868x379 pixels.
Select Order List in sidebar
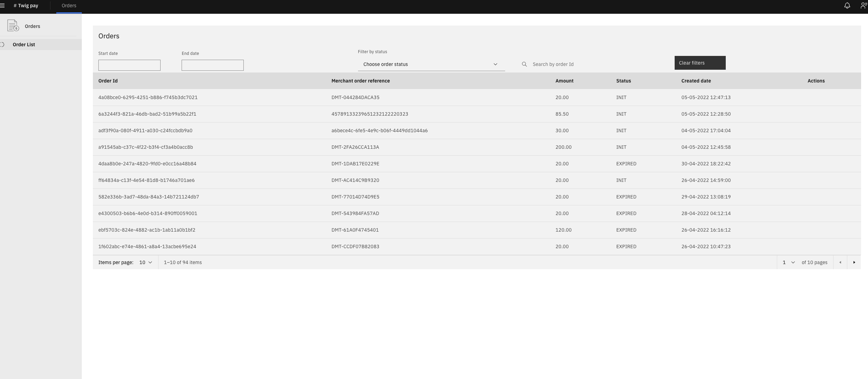tap(24, 45)
